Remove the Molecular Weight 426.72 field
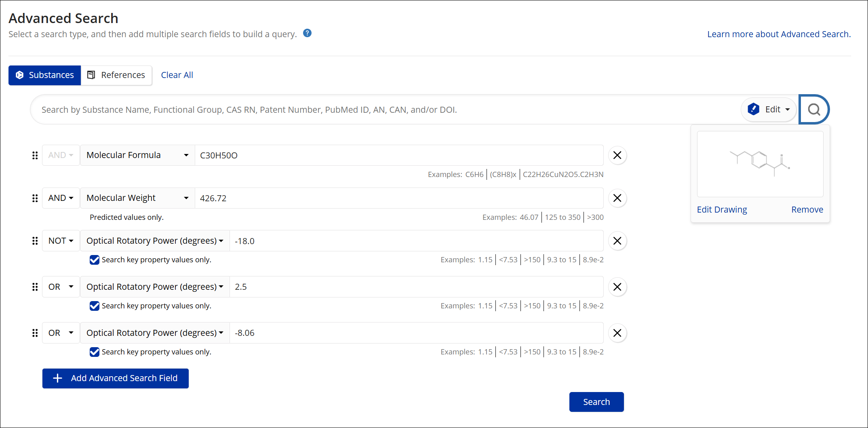868x428 pixels. [x=617, y=198]
